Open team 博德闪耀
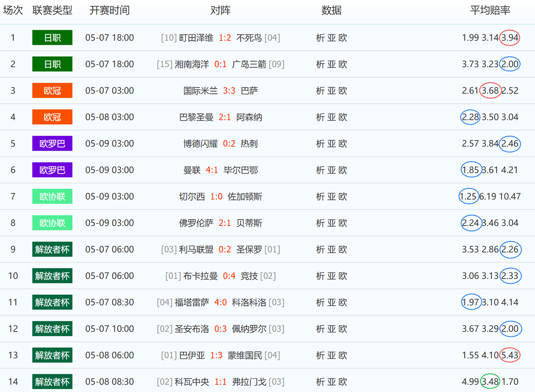 tap(201, 144)
